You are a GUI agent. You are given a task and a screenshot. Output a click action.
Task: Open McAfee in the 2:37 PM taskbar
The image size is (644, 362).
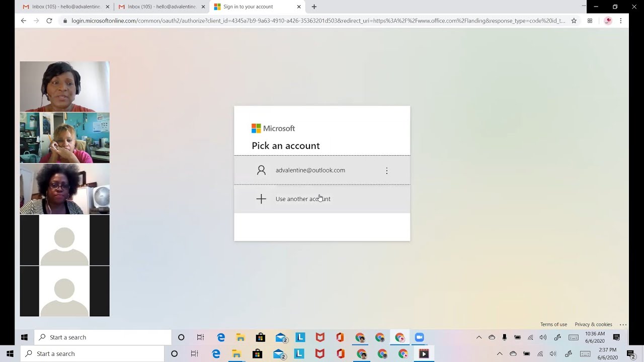click(319, 354)
